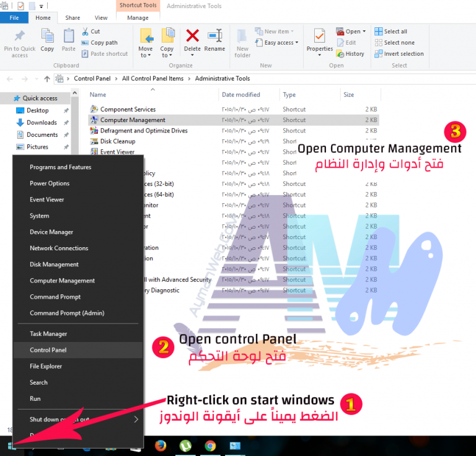Click the navigation pane scrollbar up arrow

coord(74,92)
